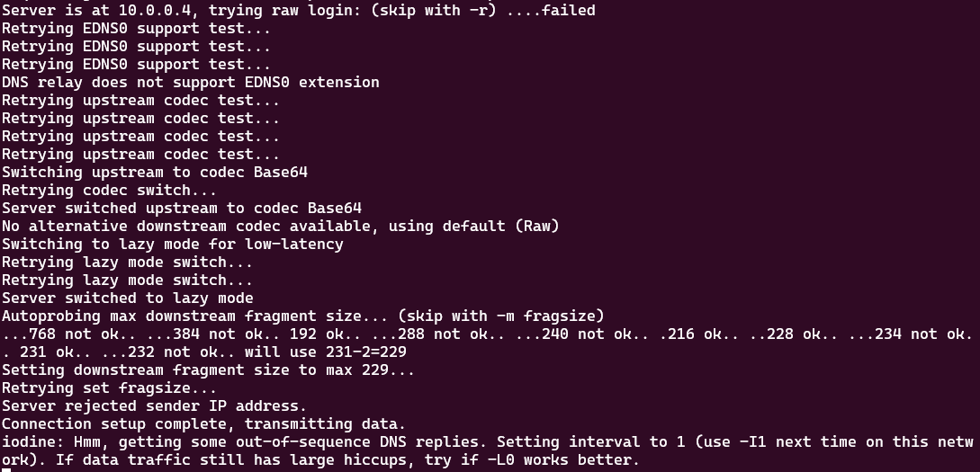
Task: Click "Setting downstream fragment size to max 229" line
Action: pos(208,370)
